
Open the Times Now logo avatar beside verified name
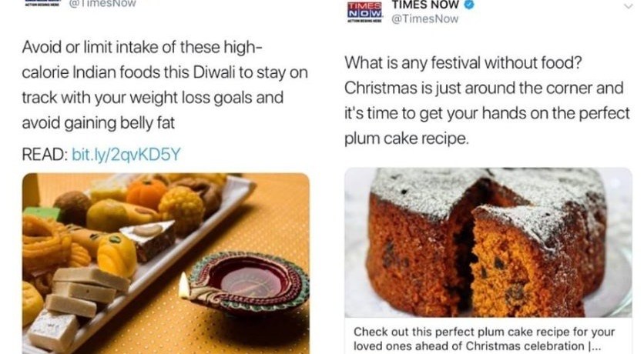(x=364, y=12)
